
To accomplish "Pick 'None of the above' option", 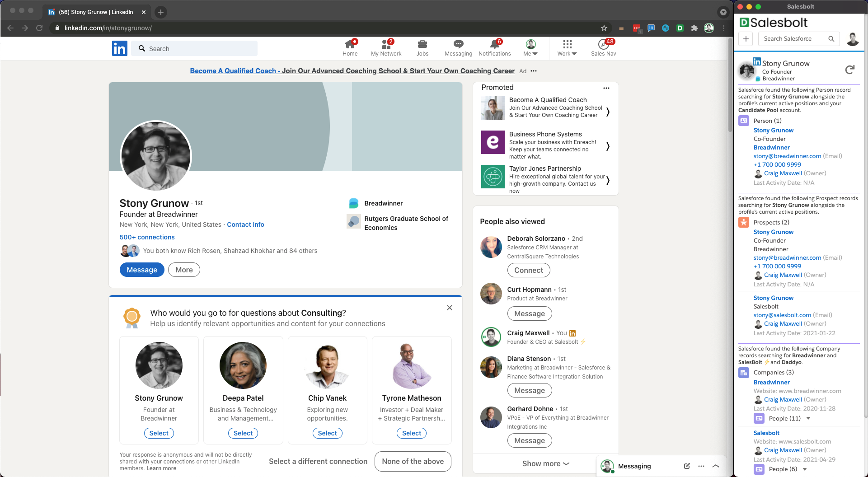I will (413, 461).
